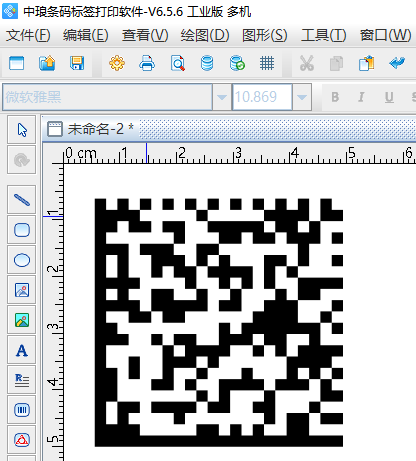Select the Data Matrix barcode on canvas
Image resolution: width=416 pixels, height=461 pixels.
point(219,322)
